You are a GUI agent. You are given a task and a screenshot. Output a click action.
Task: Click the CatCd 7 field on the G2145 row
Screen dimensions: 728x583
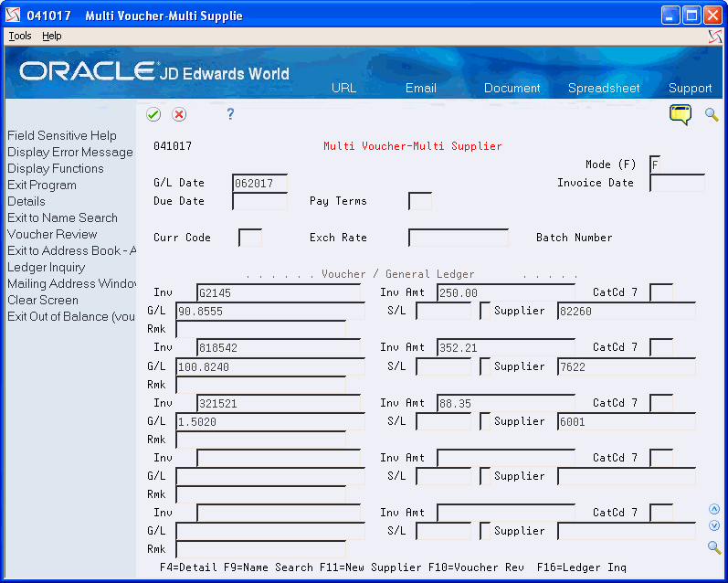[661, 292]
